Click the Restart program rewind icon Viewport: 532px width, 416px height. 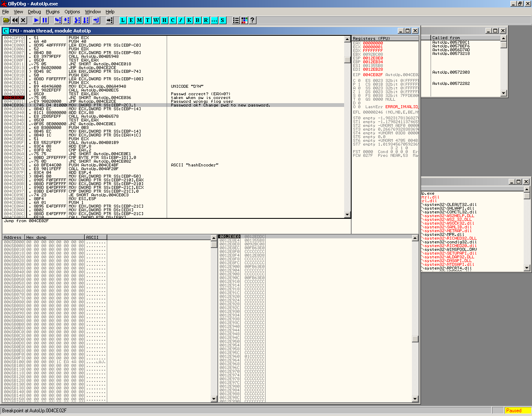click(x=15, y=20)
